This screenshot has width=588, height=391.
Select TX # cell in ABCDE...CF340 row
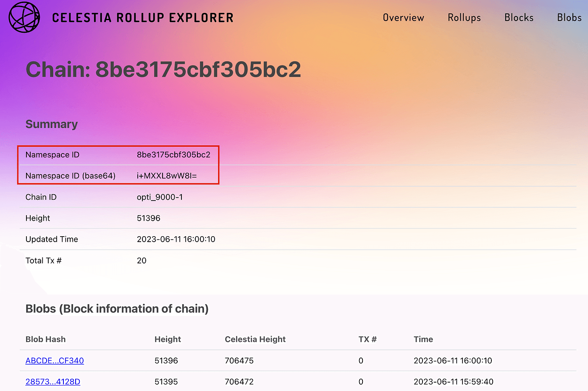coord(361,360)
